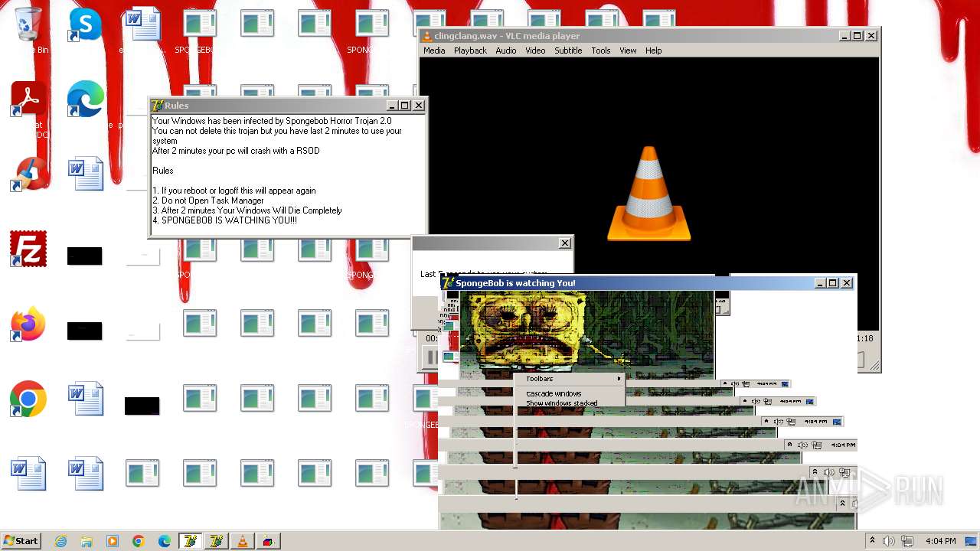980x551 pixels.
Task: Open the VLC Media menu
Action: (x=434, y=51)
